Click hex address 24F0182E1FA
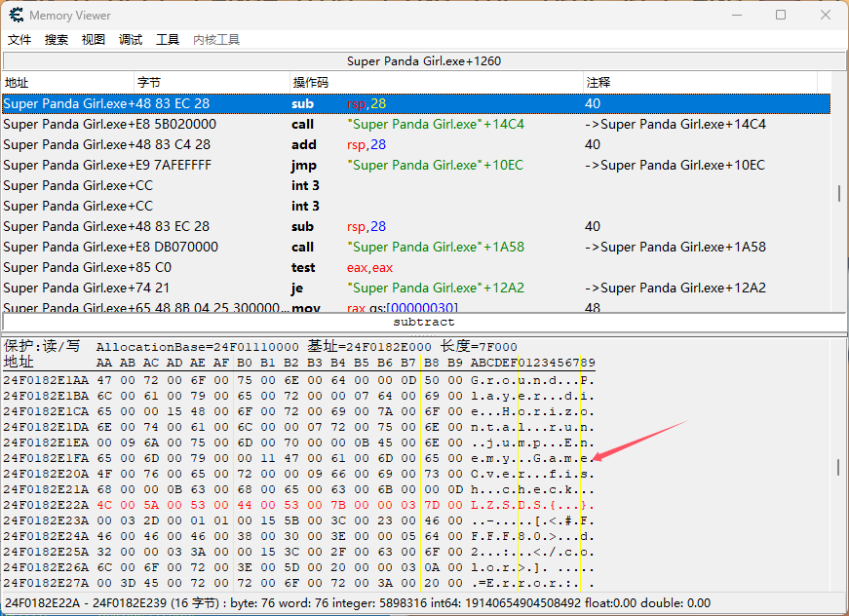 point(46,458)
